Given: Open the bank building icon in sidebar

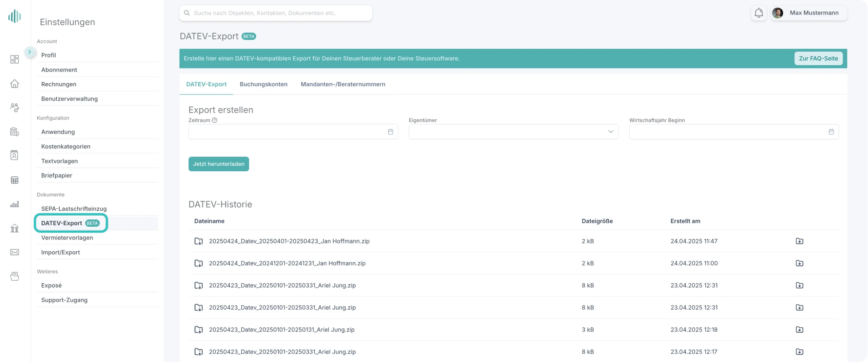Looking at the screenshot, I should [x=15, y=228].
